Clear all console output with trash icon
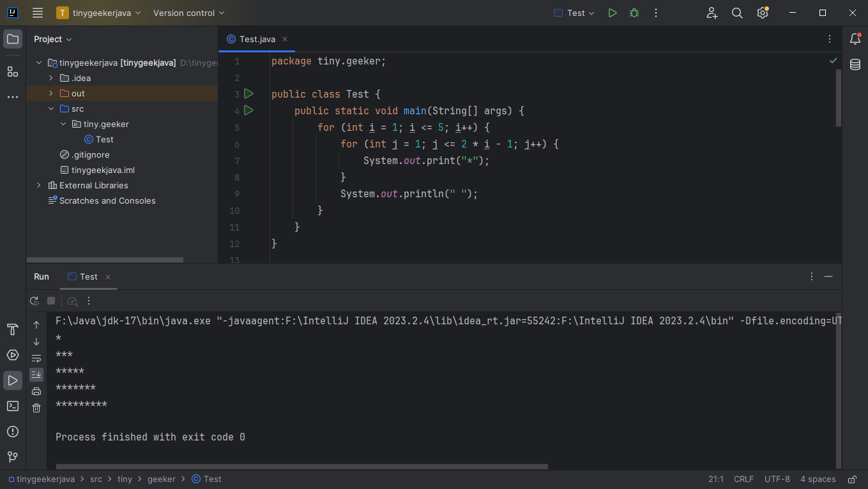 click(x=36, y=408)
